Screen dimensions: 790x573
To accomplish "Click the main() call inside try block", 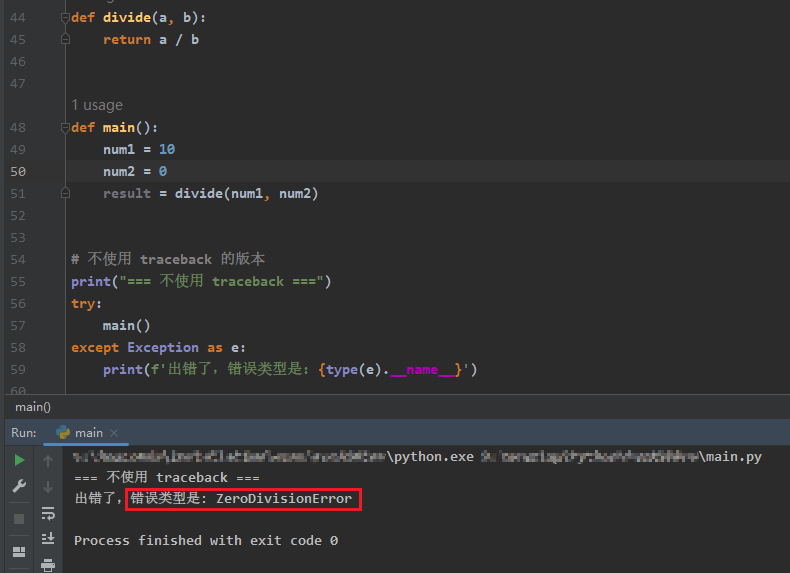I will pyautogui.click(x=126, y=326).
